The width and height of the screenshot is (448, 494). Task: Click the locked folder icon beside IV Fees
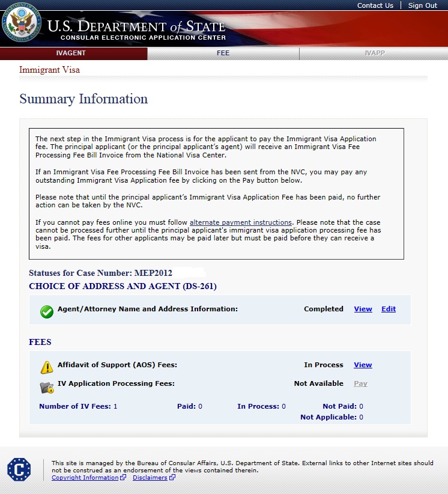47,388
